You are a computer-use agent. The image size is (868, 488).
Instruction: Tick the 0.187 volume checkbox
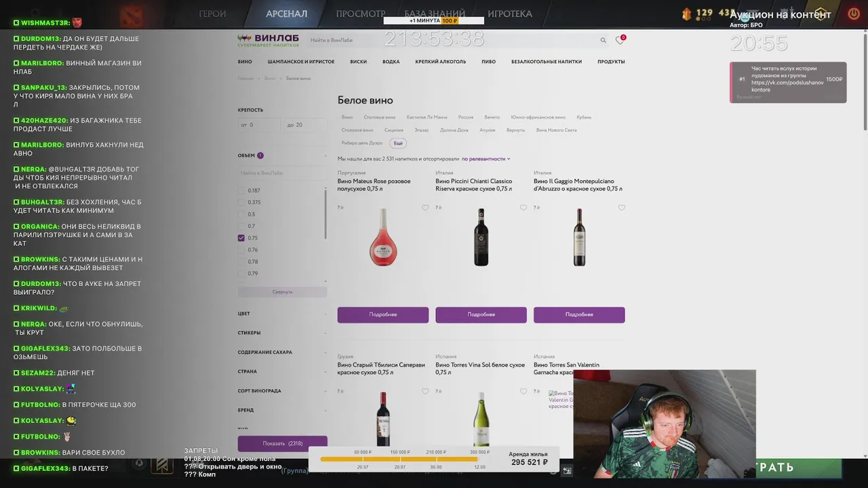pos(241,190)
